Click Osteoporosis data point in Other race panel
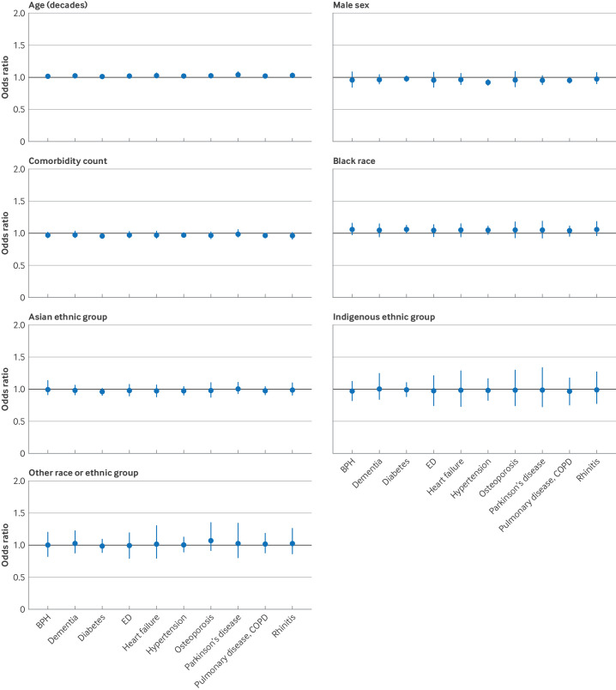The height and width of the screenshot is (690, 616). tap(211, 541)
